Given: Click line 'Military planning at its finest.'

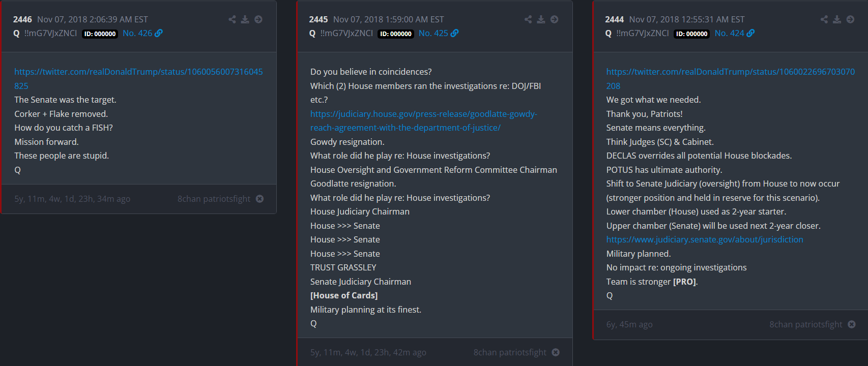Looking at the screenshot, I should point(366,310).
